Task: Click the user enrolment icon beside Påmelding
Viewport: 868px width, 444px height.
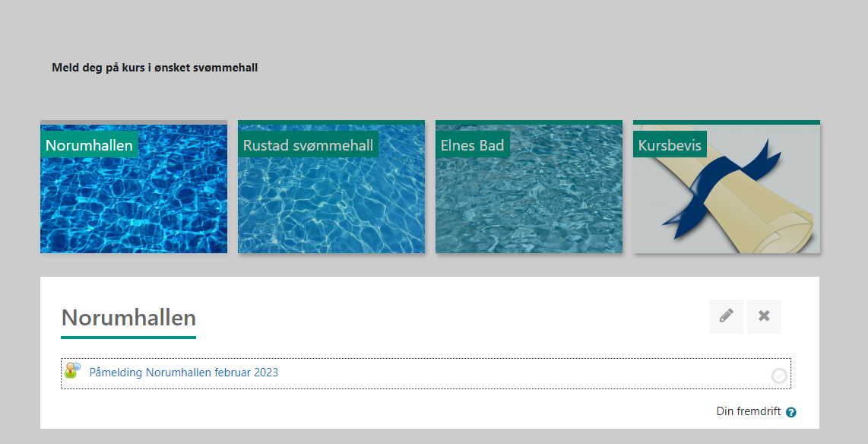Action: [x=72, y=370]
